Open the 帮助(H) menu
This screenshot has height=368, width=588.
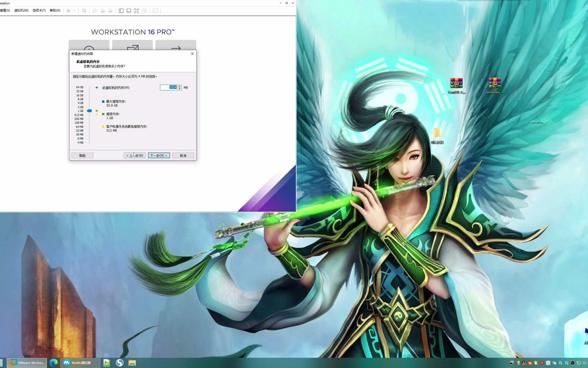pos(55,10)
